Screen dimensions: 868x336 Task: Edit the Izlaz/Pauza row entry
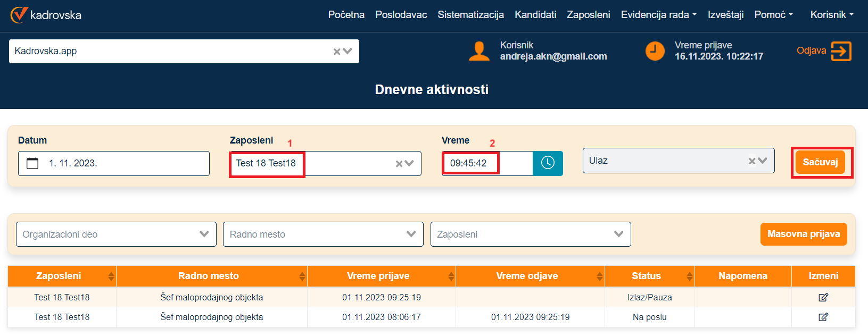(x=823, y=297)
